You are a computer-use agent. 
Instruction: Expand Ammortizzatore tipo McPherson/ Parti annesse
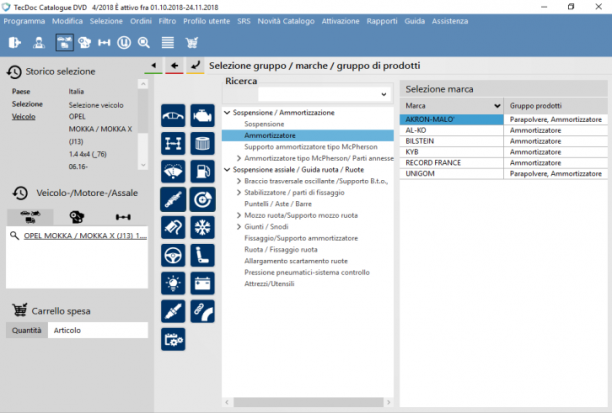point(239,158)
